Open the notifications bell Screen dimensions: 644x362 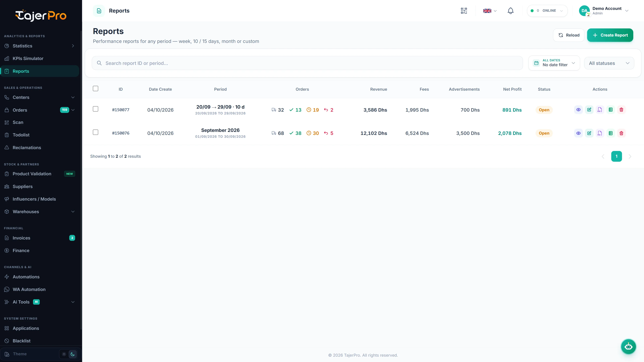pyautogui.click(x=511, y=11)
